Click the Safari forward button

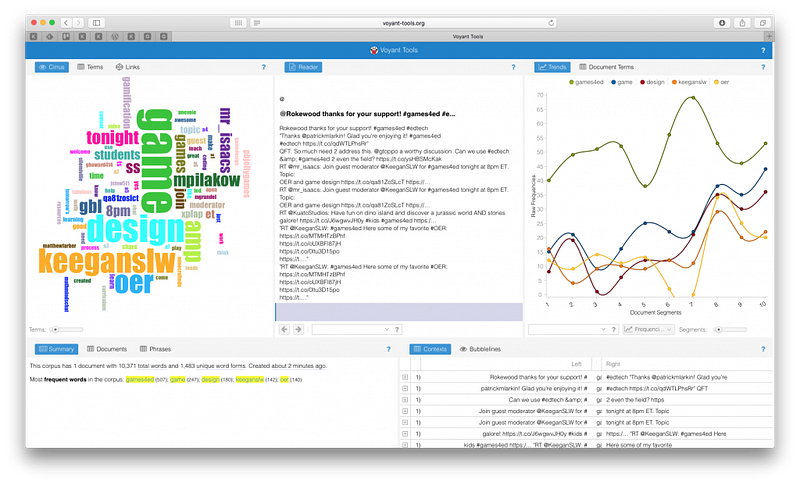pyautogui.click(x=78, y=22)
